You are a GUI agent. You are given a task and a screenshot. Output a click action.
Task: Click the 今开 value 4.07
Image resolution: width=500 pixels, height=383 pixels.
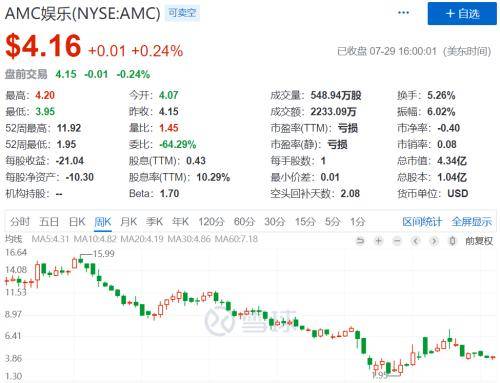point(169,95)
